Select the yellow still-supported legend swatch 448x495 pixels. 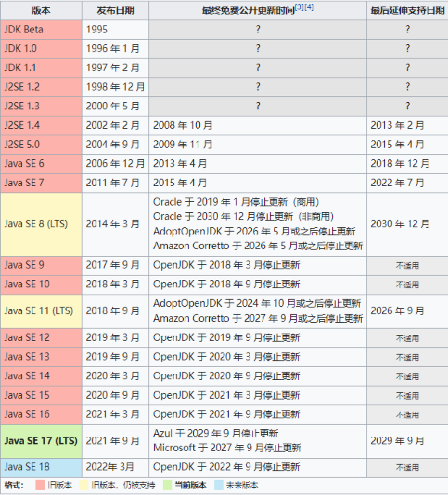point(84,485)
